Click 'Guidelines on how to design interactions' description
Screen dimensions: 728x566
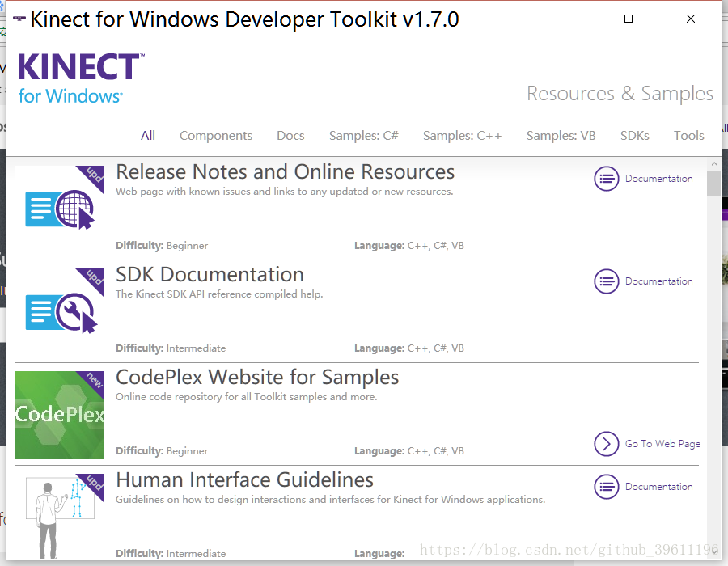click(331, 500)
